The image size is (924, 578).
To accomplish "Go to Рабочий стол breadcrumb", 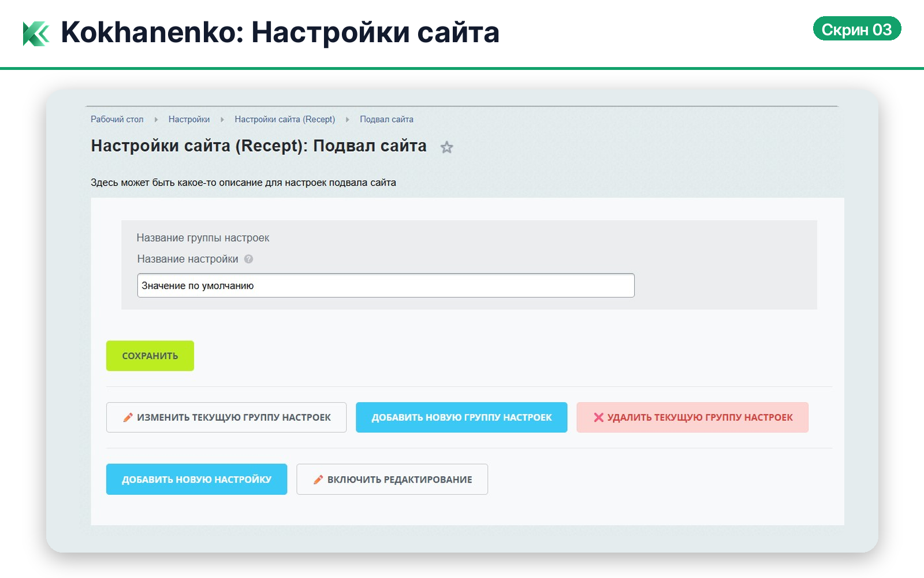I will point(117,119).
